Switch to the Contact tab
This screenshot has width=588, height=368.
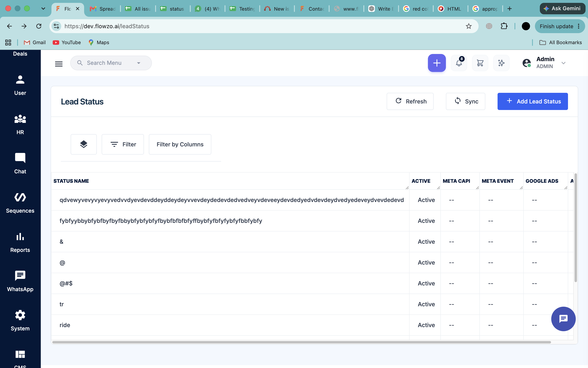click(312, 9)
